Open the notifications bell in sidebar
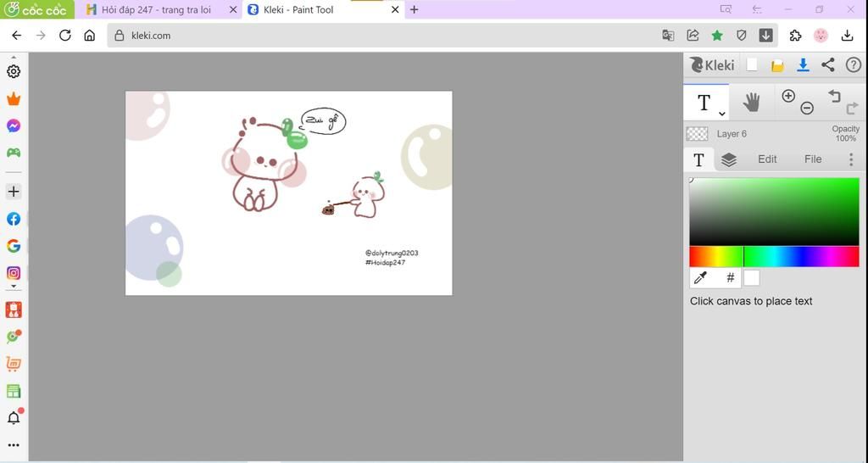This screenshot has width=868, height=463. [x=14, y=417]
